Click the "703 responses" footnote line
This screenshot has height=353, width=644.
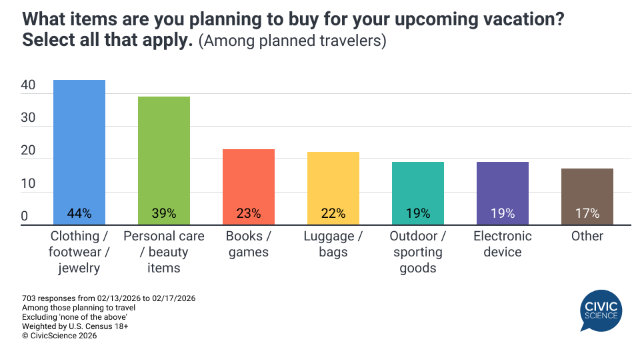click(x=109, y=298)
